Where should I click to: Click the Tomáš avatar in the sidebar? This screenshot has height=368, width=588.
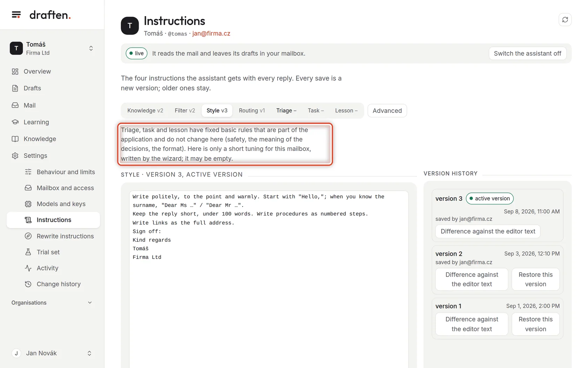[16, 48]
